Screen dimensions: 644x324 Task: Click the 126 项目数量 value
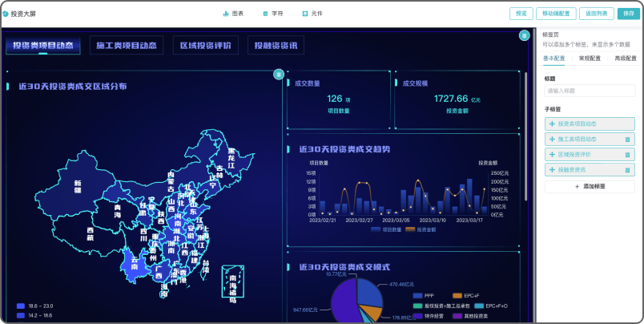click(335, 99)
